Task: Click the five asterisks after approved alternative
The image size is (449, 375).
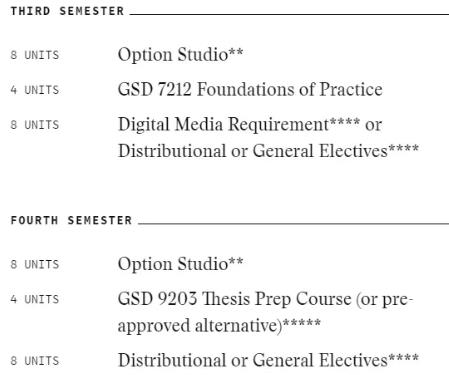Action: coord(302,322)
